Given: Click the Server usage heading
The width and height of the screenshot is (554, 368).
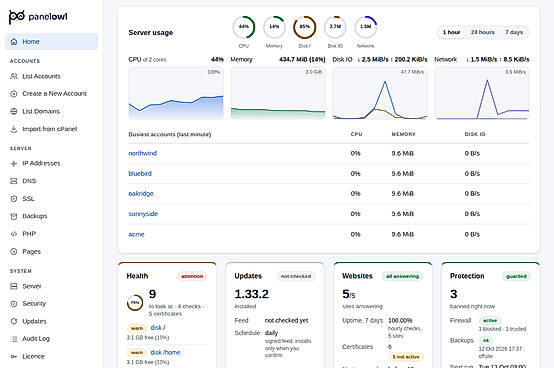Looking at the screenshot, I should click(151, 32).
